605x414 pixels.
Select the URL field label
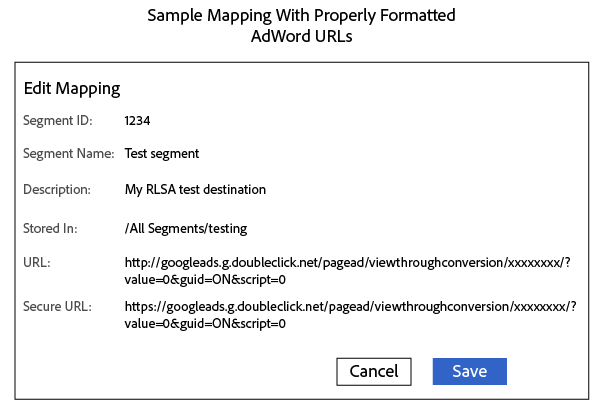tap(37, 262)
